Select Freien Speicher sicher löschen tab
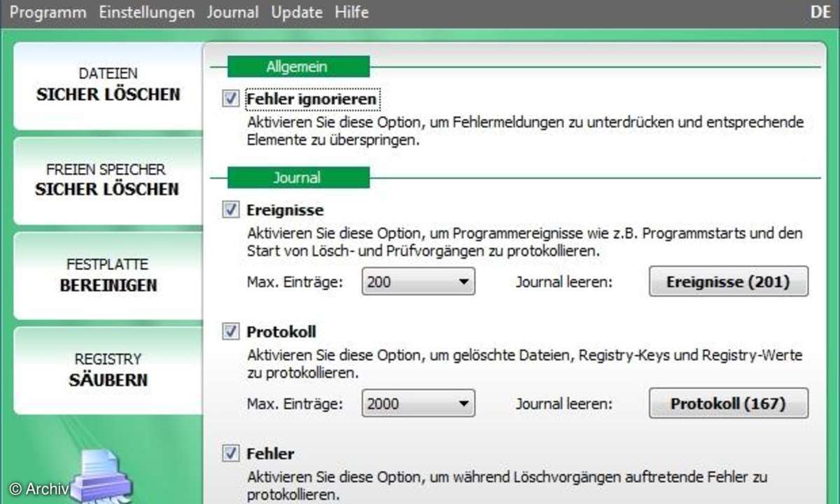 (108, 180)
